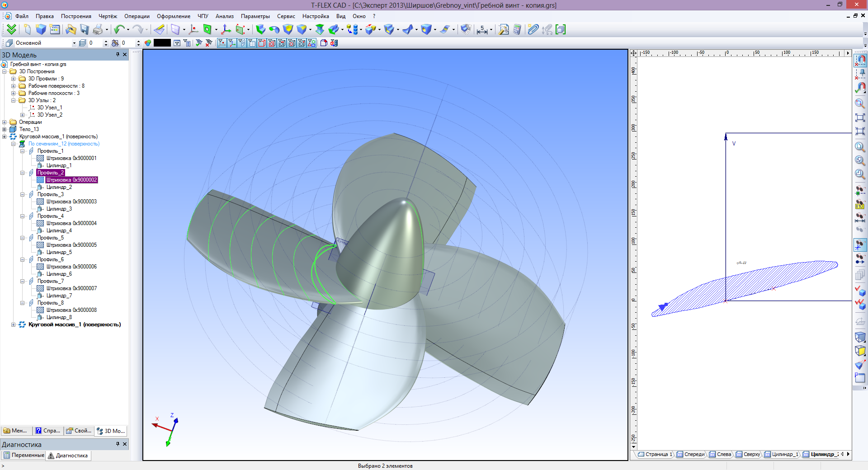The image size is (868, 470).
Task: Switch to the Цилиндр_1 page tab
Action: click(782, 454)
